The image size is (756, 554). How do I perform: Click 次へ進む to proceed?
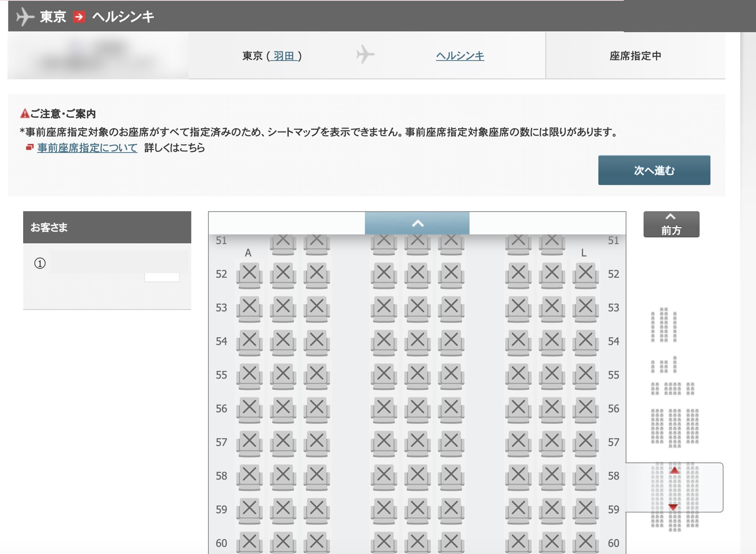coord(654,170)
